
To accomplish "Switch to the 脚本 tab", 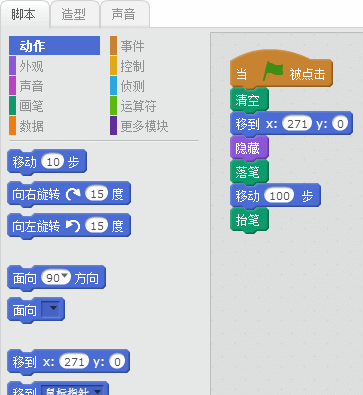I will pyautogui.click(x=24, y=15).
